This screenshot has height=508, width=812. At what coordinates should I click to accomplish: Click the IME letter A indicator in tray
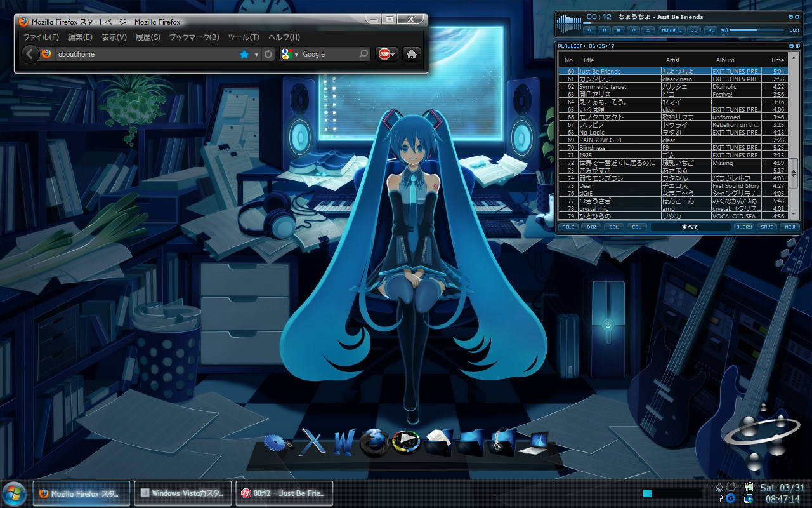coord(721,498)
